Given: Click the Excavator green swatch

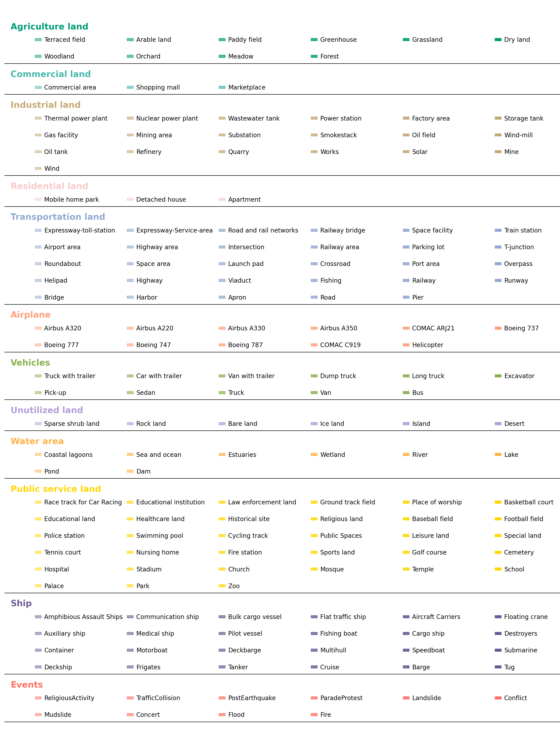Looking at the screenshot, I should pos(498,376).
